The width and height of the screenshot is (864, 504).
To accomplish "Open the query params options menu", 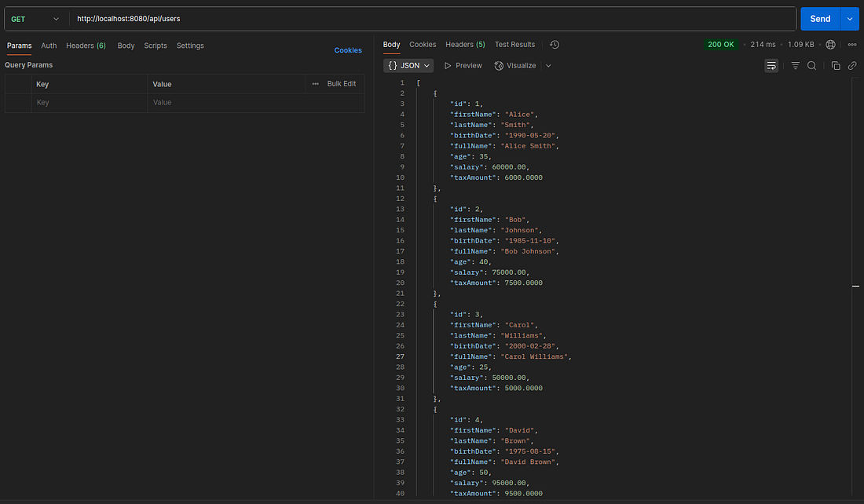I will pos(314,84).
